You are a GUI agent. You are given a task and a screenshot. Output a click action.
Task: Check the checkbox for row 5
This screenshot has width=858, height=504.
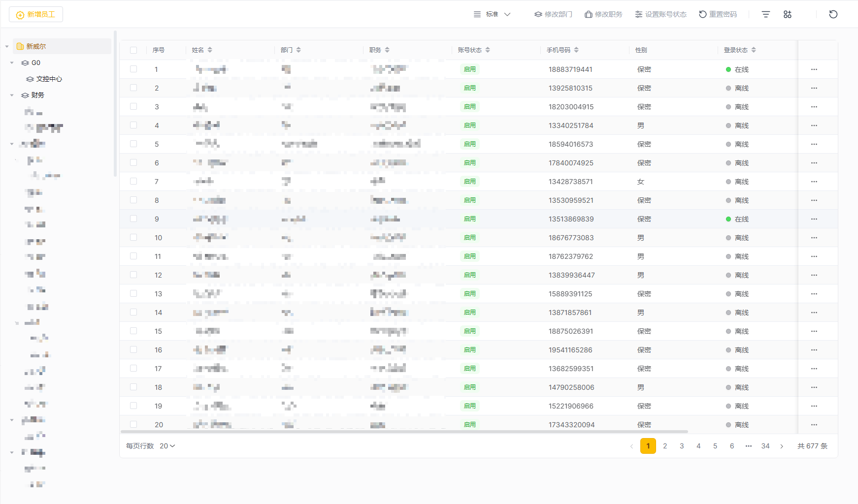point(133,144)
